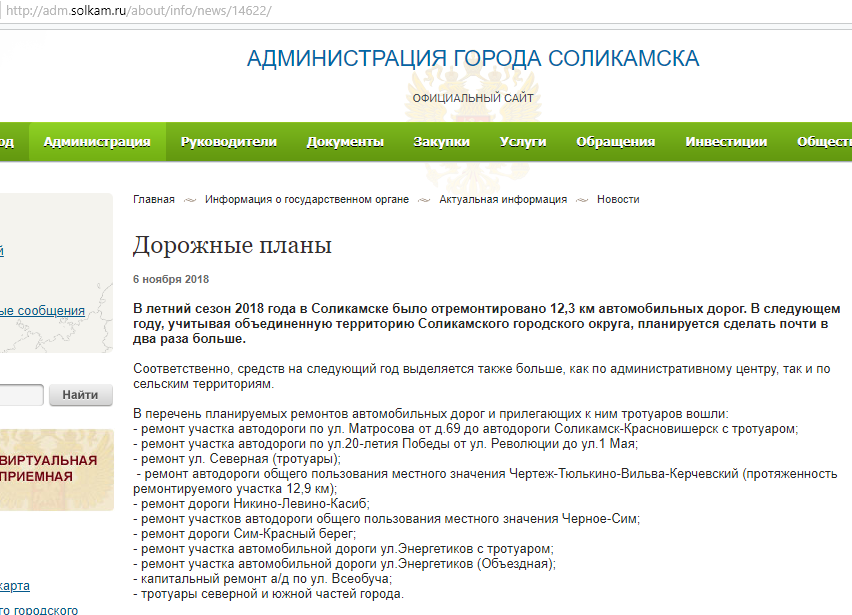Click the search text field beside Найти
Image resolution: width=852 pixels, height=615 pixels.
(20, 395)
